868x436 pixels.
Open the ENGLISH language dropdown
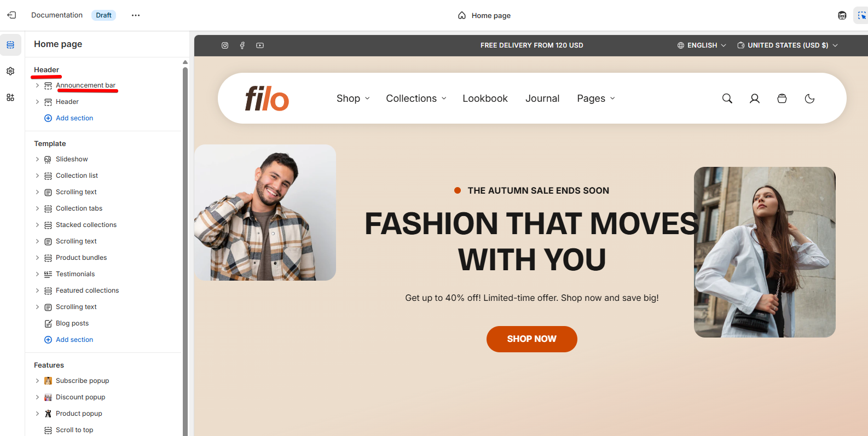click(x=702, y=45)
